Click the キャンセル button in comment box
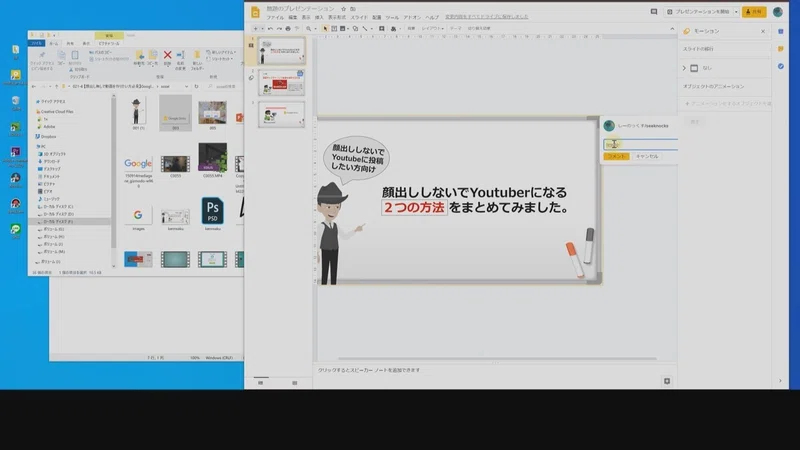The height and width of the screenshot is (450, 800). 646,156
